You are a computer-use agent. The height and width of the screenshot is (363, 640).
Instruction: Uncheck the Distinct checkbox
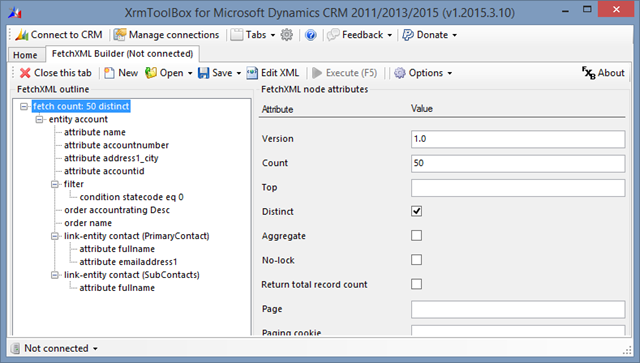416,211
